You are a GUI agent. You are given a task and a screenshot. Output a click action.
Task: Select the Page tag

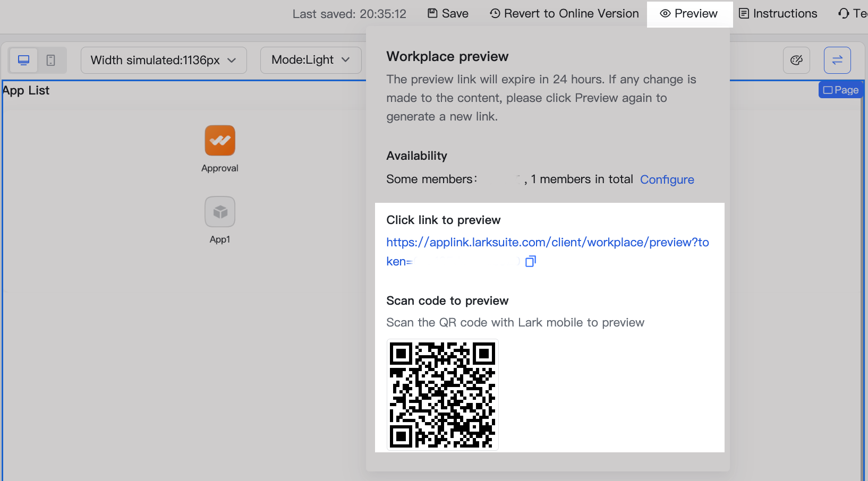coord(841,90)
